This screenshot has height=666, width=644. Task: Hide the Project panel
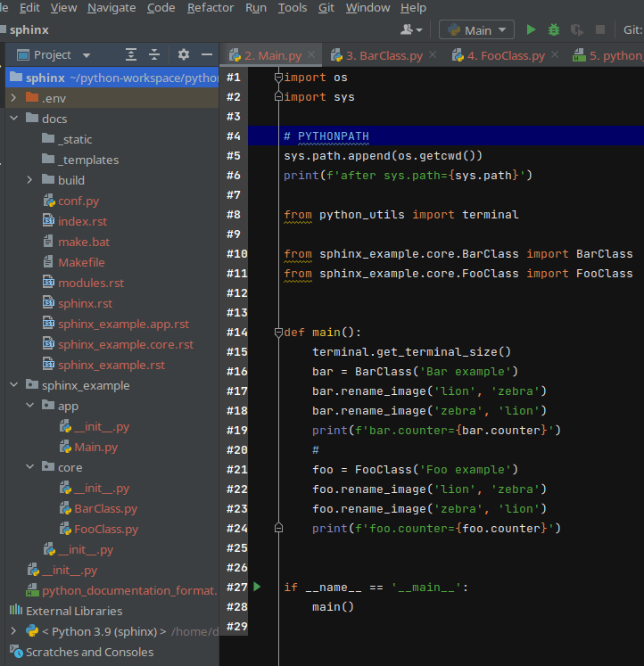(207, 54)
